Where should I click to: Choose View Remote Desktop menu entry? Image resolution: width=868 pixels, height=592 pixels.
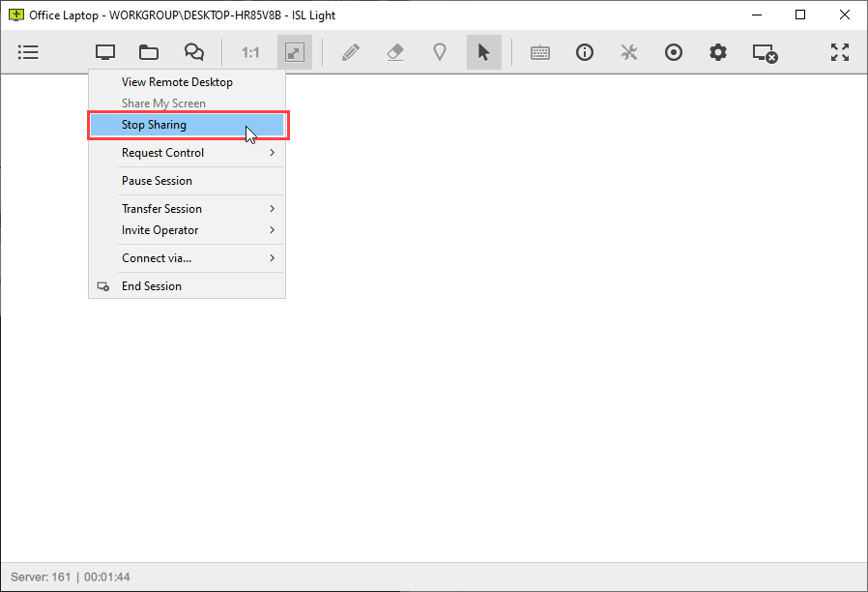[188, 82]
